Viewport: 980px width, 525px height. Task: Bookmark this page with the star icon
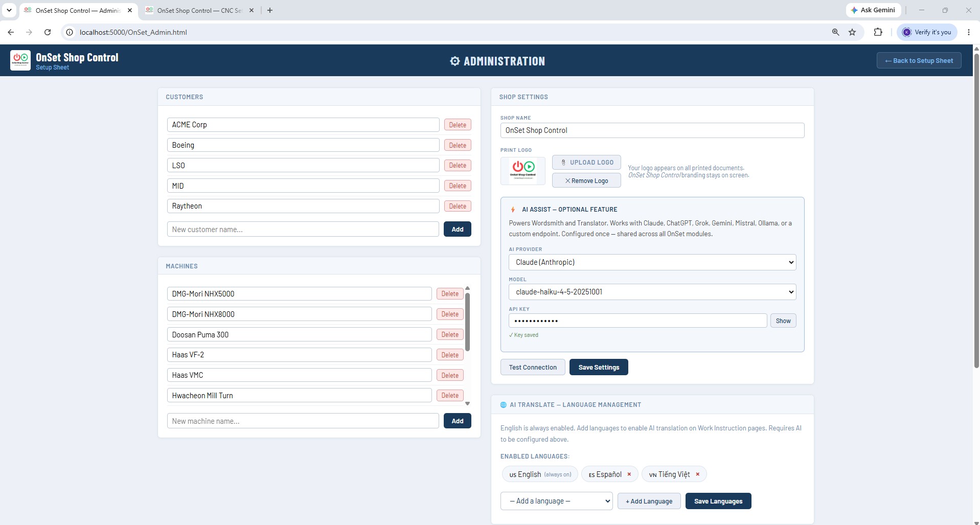(852, 32)
